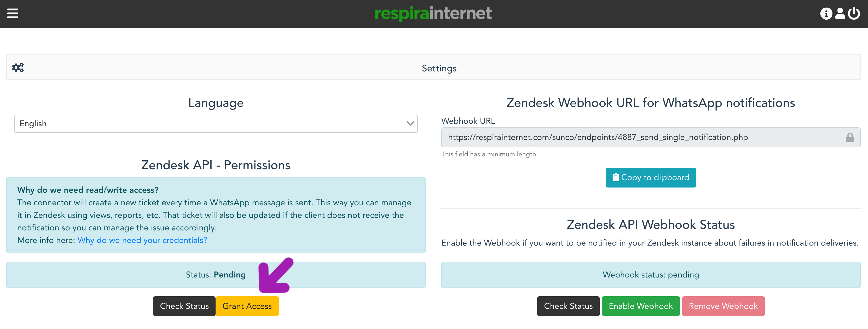The height and width of the screenshot is (329, 868).
Task: Select the Settings header bar
Action: pos(439,68)
